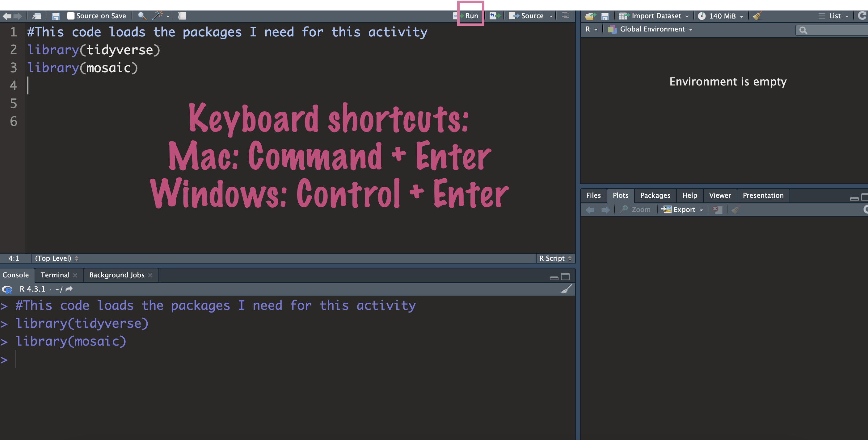Click the clear console broom icon
The image size is (868, 440).
click(x=566, y=289)
